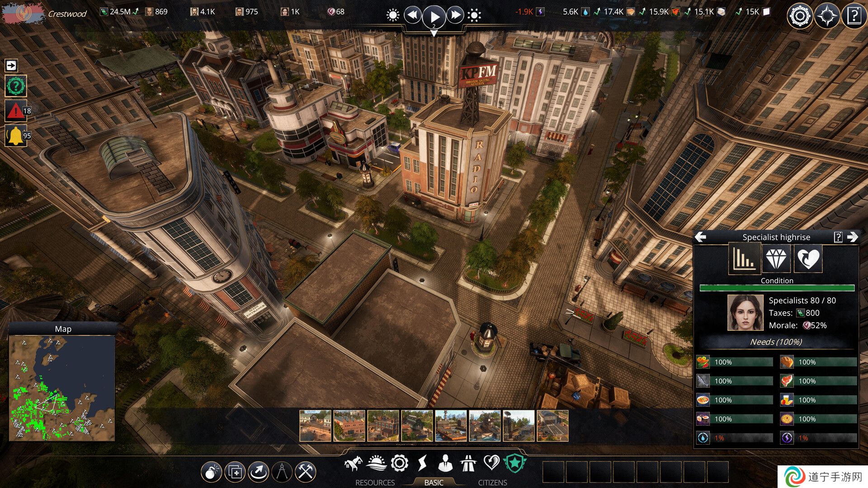Image resolution: width=868 pixels, height=488 pixels.
Task: Click the soup need icon
Action: coord(703,400)
